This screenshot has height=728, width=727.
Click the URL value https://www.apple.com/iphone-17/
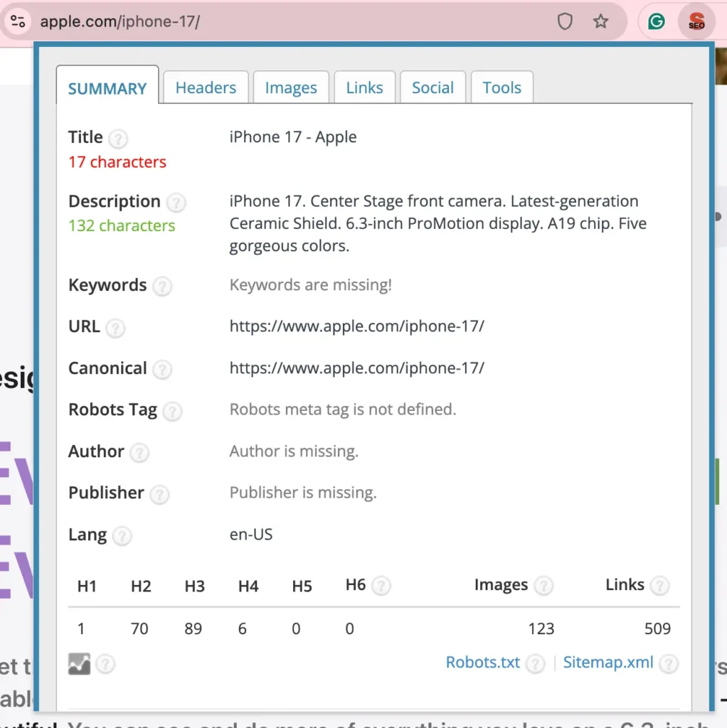(357, 326)
